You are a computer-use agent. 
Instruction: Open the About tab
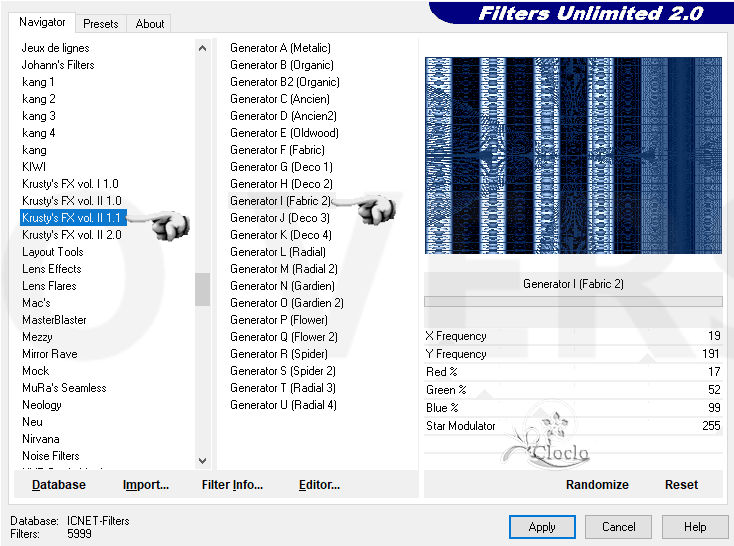click(149, 24)
